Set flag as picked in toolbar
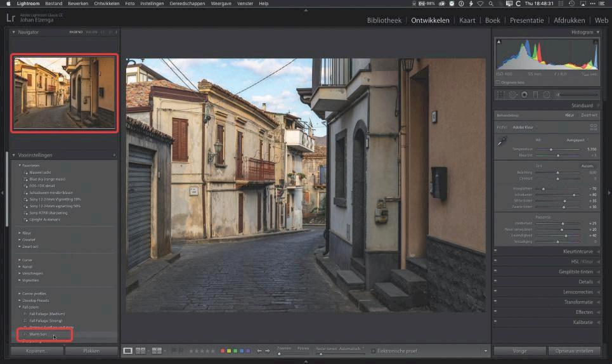The height and width of the screenshot is (364, 612). tap(174, 351)
